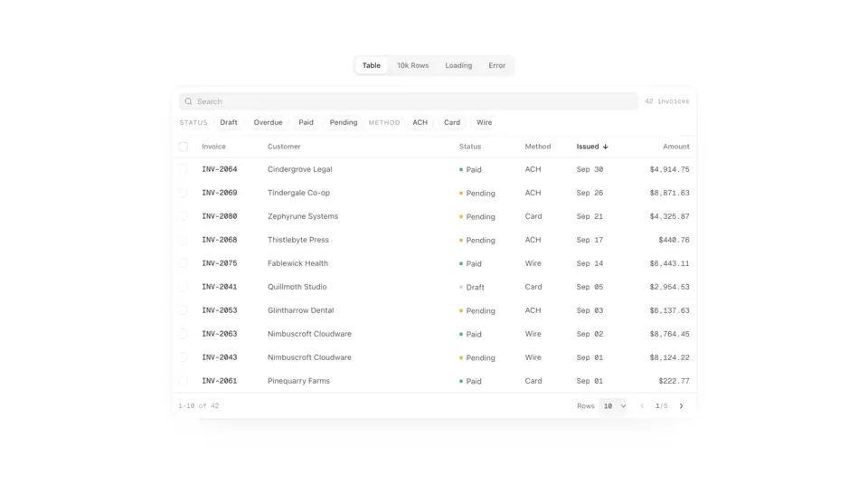Click the 1/5 page indicator
This screenshot has width=868, height=504.
[662, 406]
